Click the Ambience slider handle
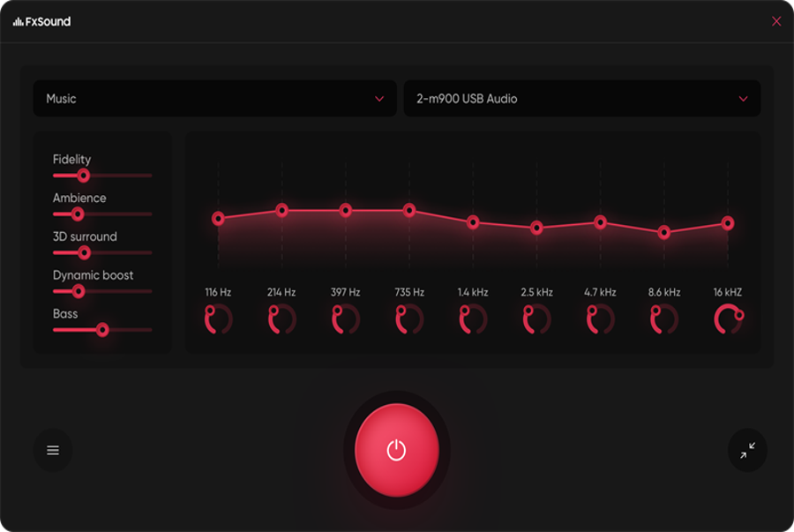Image resolution: width=794 pixels, height=532 pixels. pyautogui.click(x=78, y=214)
